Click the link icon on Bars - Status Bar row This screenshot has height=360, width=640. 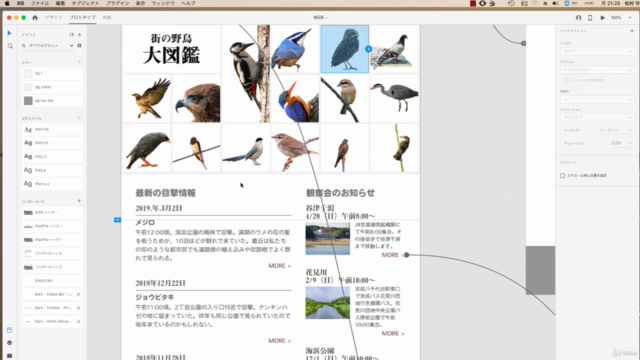click(x=78, y=294)
